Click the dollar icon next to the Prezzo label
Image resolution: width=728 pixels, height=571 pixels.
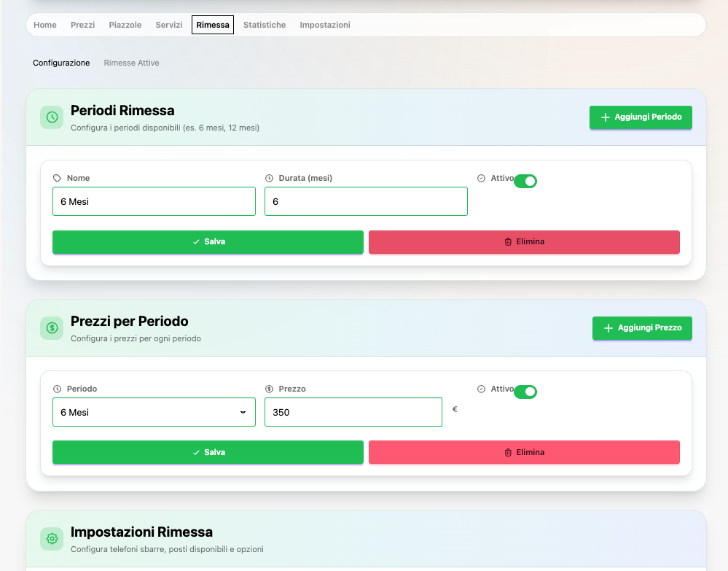[270, 388]
